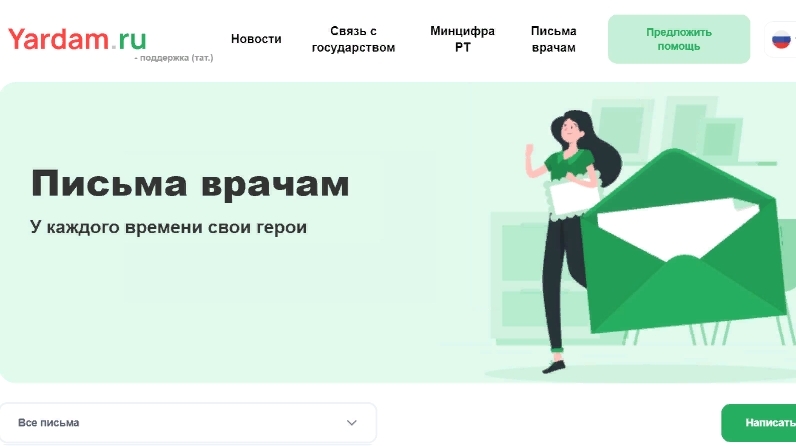Open the Новости menu item
This screenshot has width=796, height=446.
coord(256,39)
